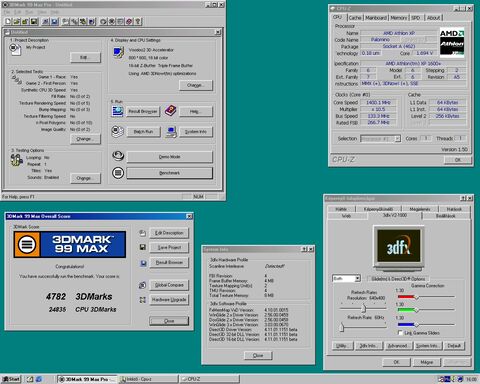
Task: Click the green gamma correction slider
Action: [426, 310]
